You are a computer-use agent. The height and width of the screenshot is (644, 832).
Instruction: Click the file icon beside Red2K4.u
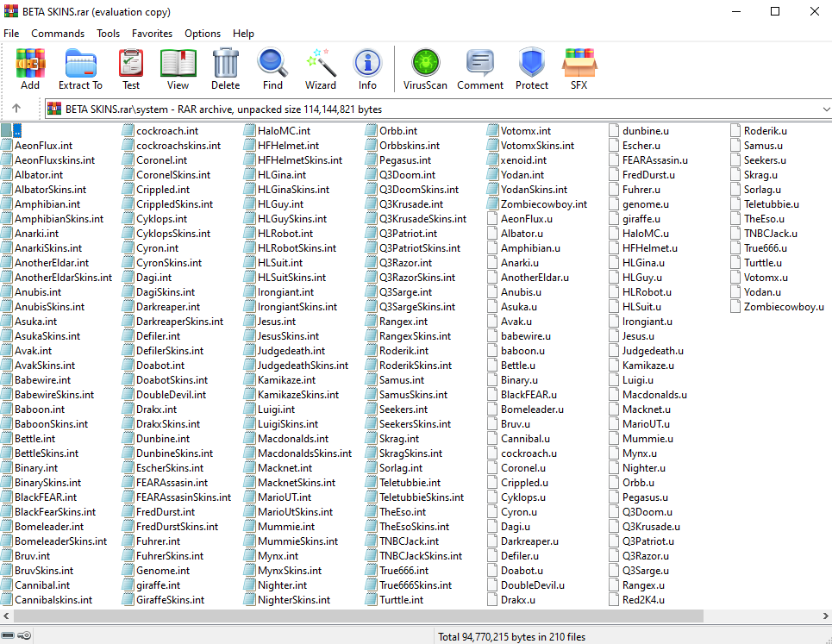pos(614,599)
